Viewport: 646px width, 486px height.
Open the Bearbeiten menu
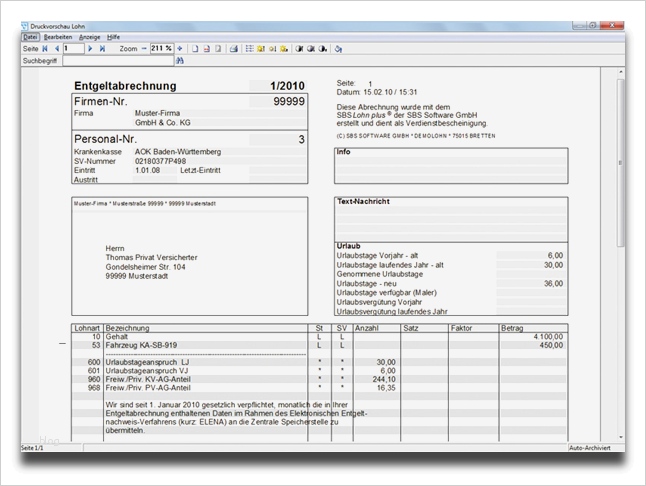click(x=58, y=37)
